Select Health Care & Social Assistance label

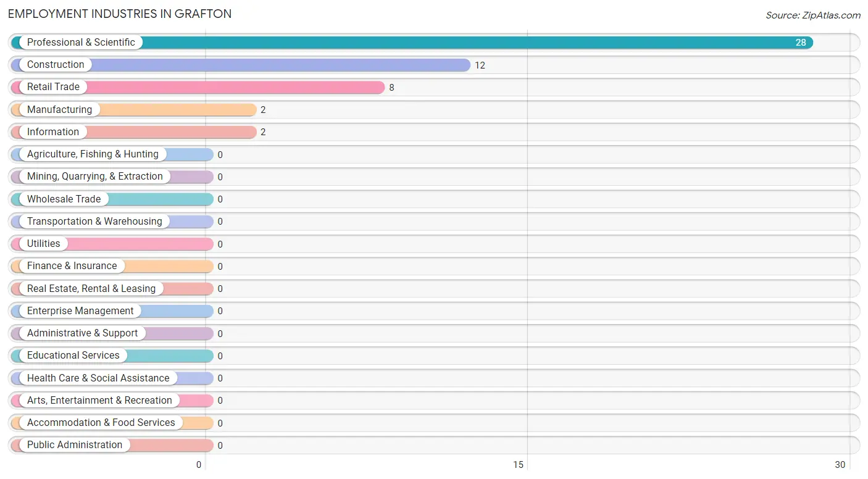coord(98,378)
